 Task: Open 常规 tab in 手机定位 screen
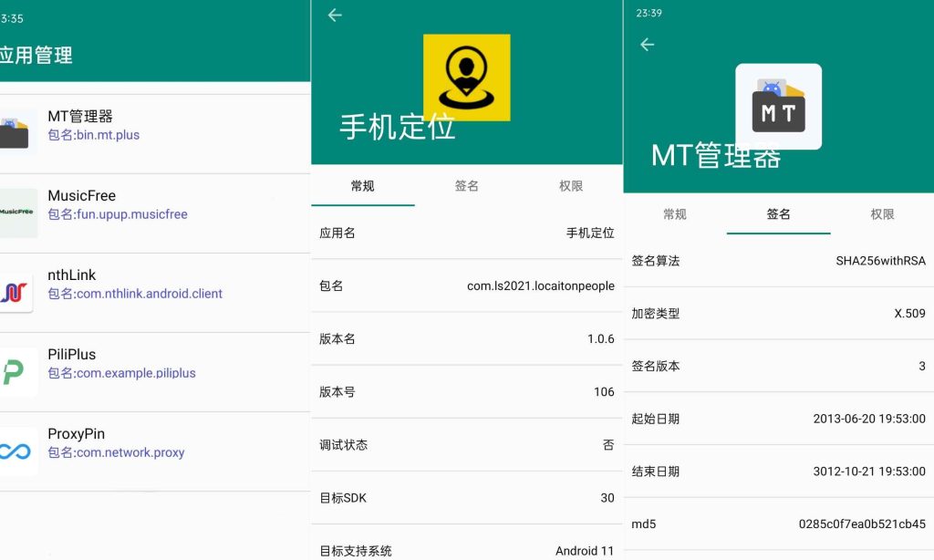(x=363, y=186)
